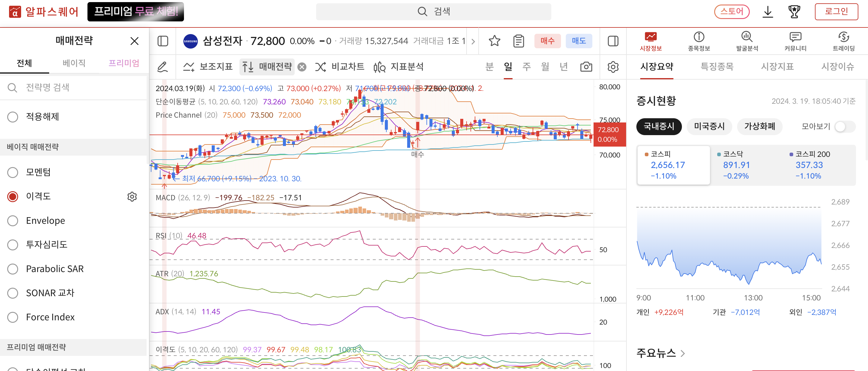868x371 pixels.
Task: Click the 매수 buy button
Action: [547, 41]
